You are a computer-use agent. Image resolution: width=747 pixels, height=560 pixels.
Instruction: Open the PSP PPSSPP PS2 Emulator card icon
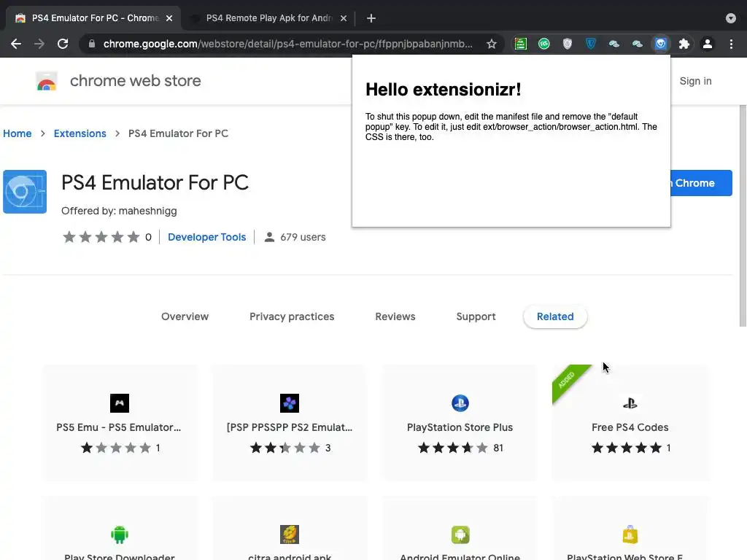[290, 403]
